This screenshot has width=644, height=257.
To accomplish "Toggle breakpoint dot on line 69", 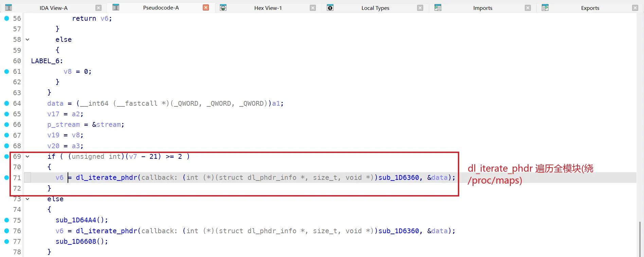I will (x=6, y=156).
